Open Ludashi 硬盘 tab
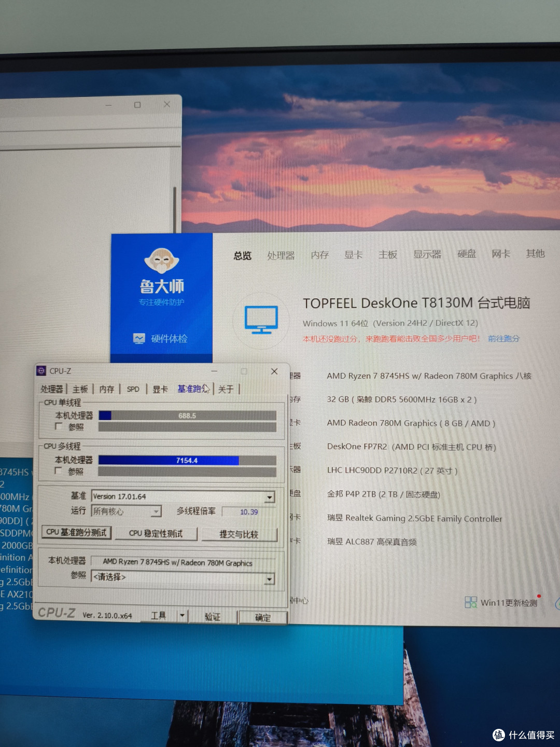 (467, 254)
